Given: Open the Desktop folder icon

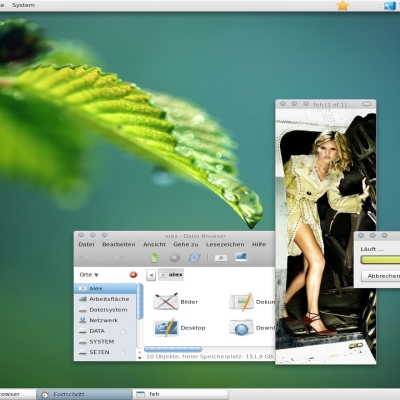Looking at the screenshot, I should click(166, 327).
